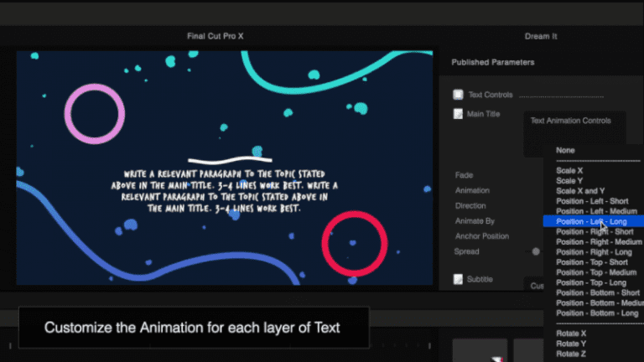Select Position - Left - Long option
The image size is (644, 362).
594,221
